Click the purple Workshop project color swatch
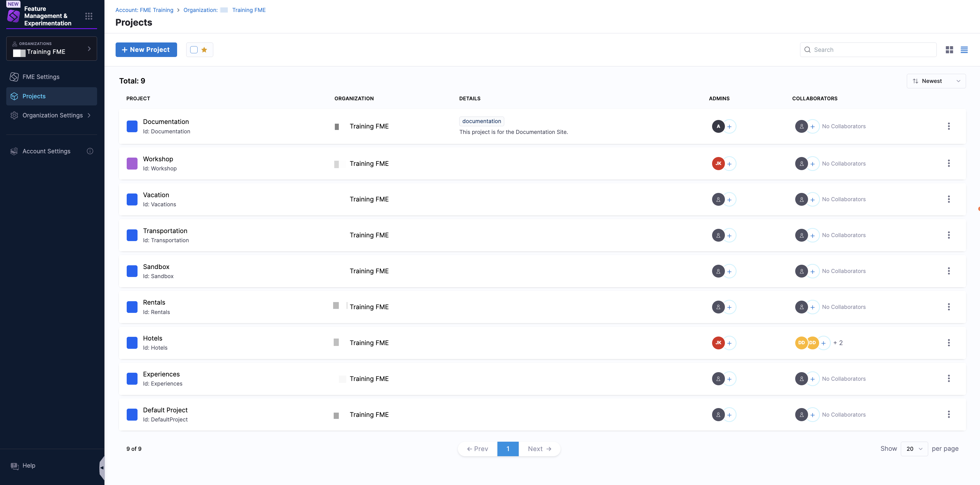The height and width of the screenshot is (485, 980). point(132,164)
